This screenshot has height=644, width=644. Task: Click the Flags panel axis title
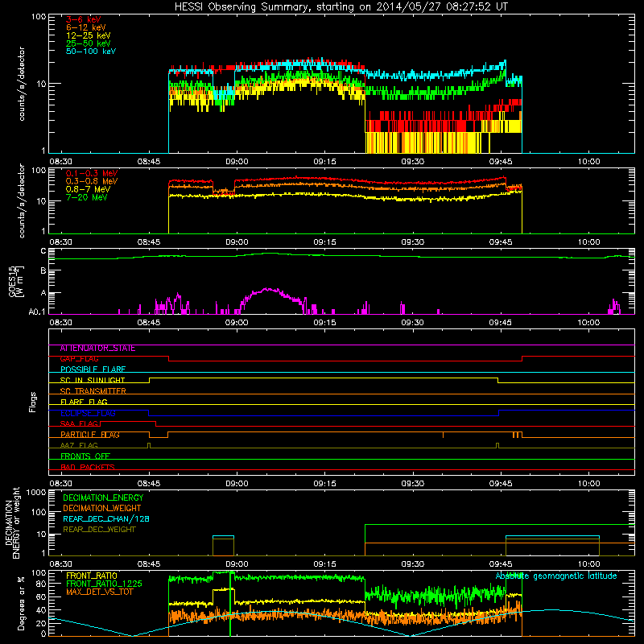32,402
